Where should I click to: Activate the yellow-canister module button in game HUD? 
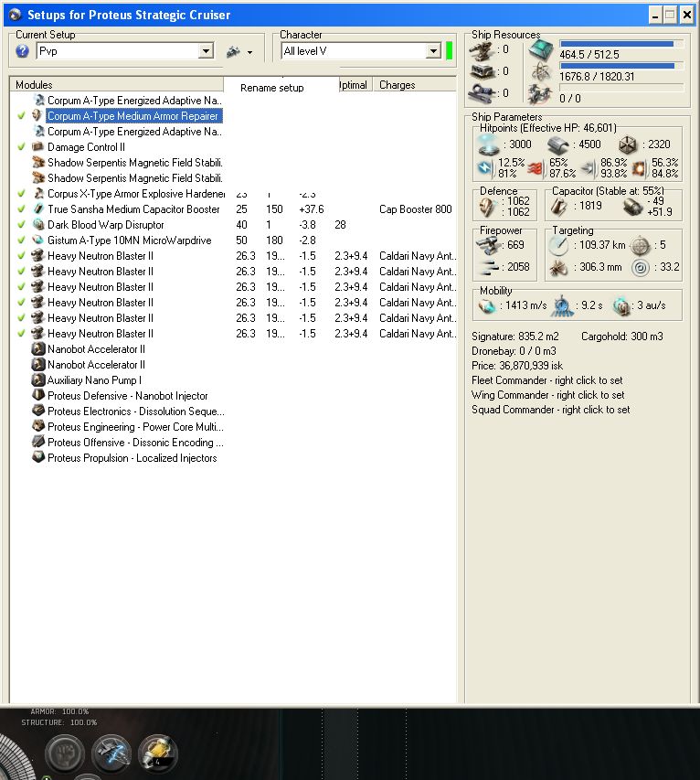pos(158,753)
